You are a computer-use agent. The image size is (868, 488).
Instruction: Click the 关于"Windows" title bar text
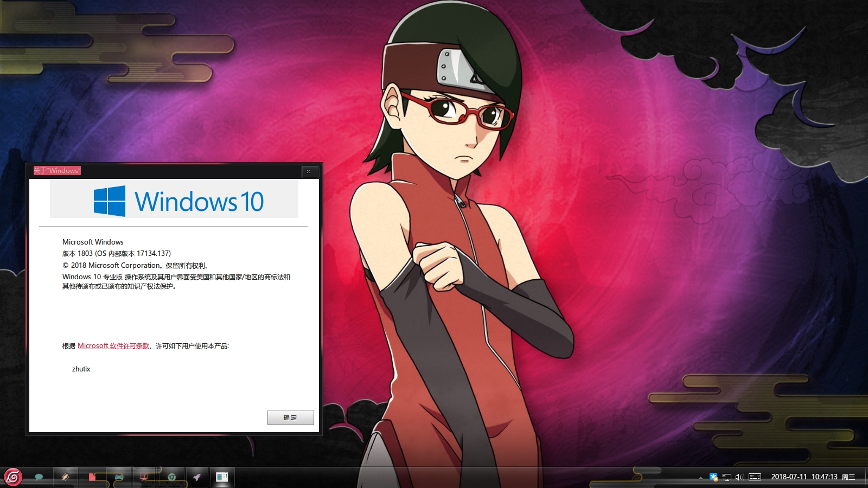coord(57,171)
